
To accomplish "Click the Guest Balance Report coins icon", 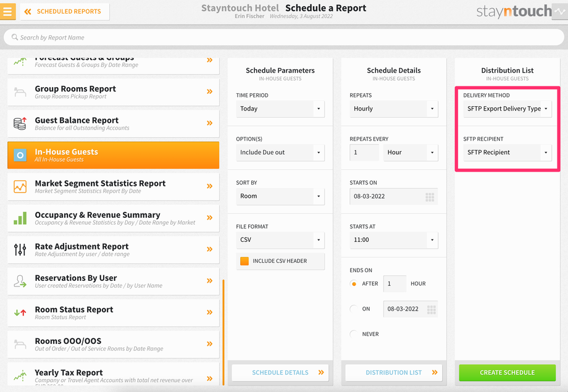I will click(20, 123).
